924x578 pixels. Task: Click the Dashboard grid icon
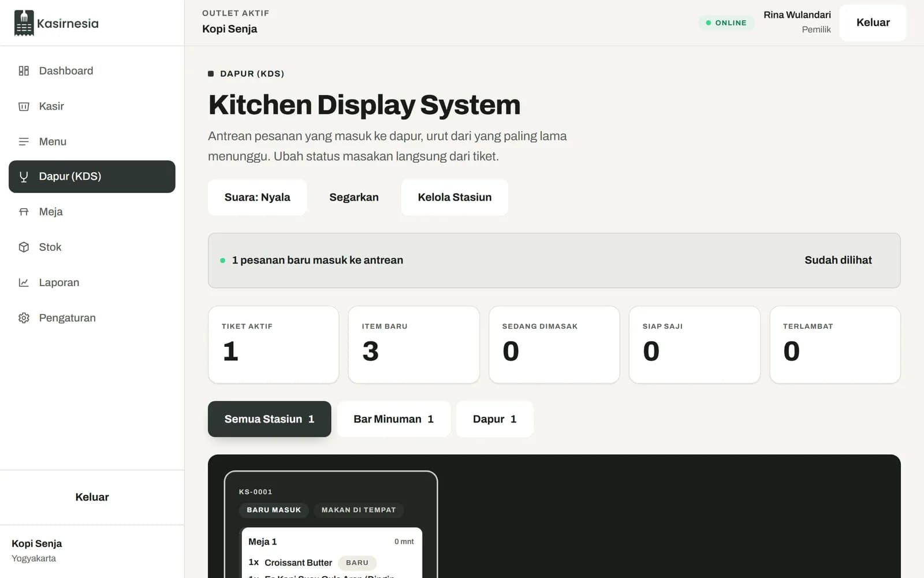click(x=24, y=71)
